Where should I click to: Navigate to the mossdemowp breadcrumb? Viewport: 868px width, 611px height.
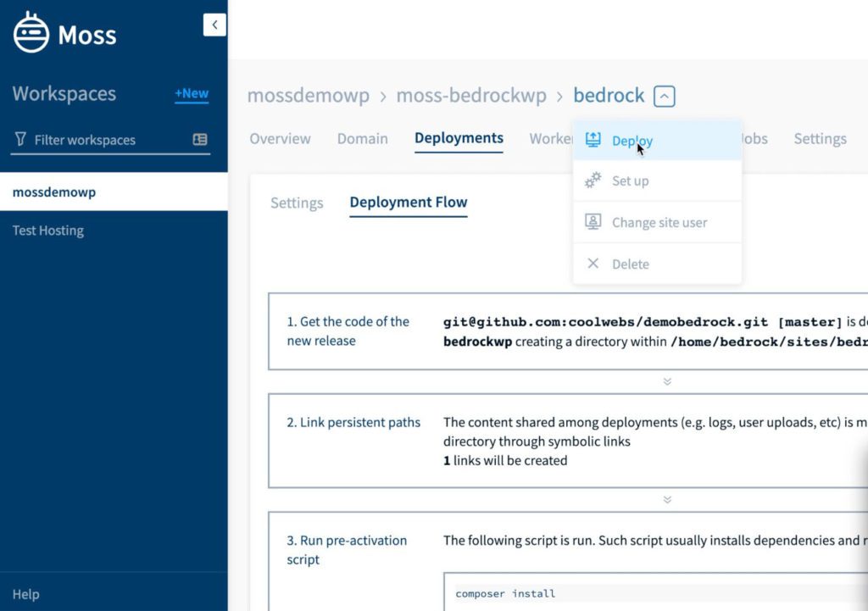click(x=309, y=96)
